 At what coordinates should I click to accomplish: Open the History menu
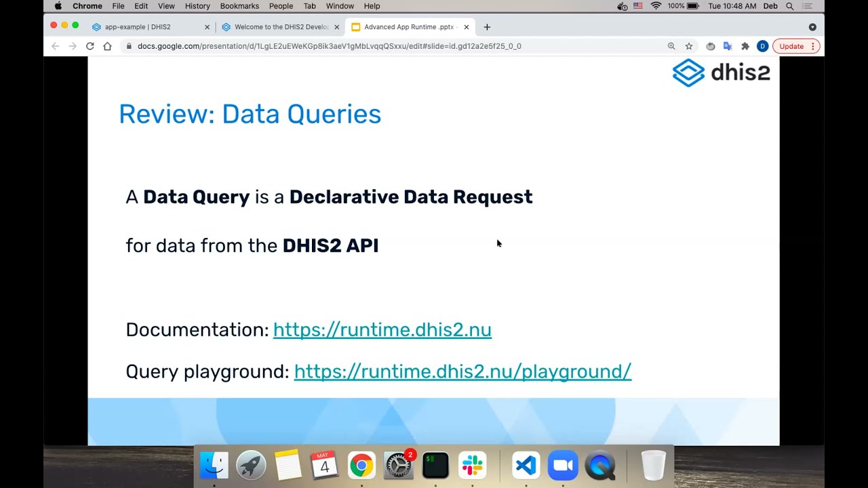197,6
